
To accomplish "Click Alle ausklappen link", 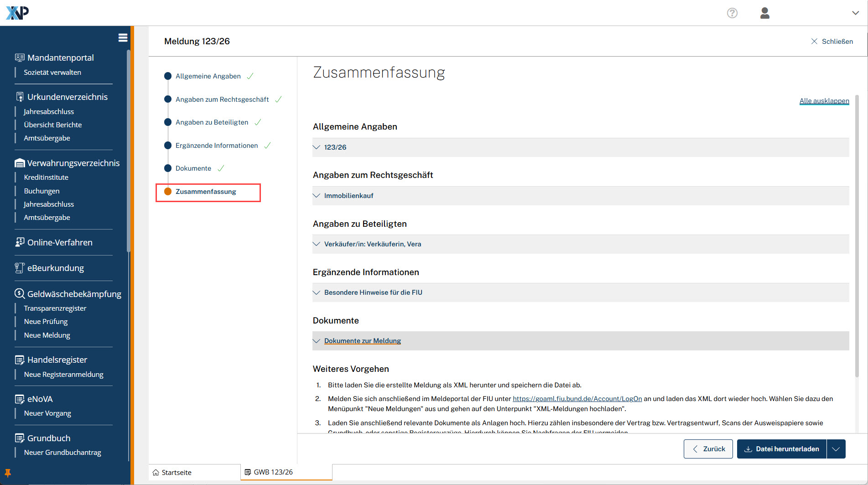I will click(x=824, y=101).
